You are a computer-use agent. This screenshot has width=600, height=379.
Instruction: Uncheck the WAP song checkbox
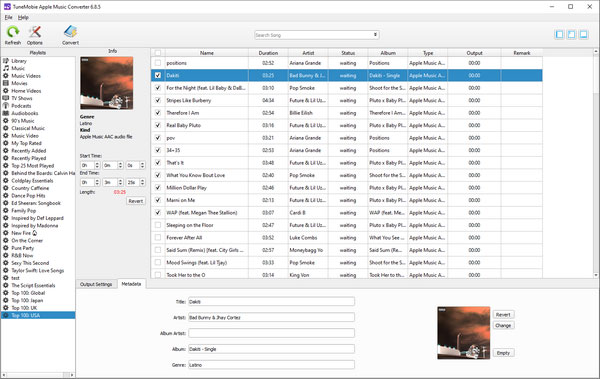(158, 212)
